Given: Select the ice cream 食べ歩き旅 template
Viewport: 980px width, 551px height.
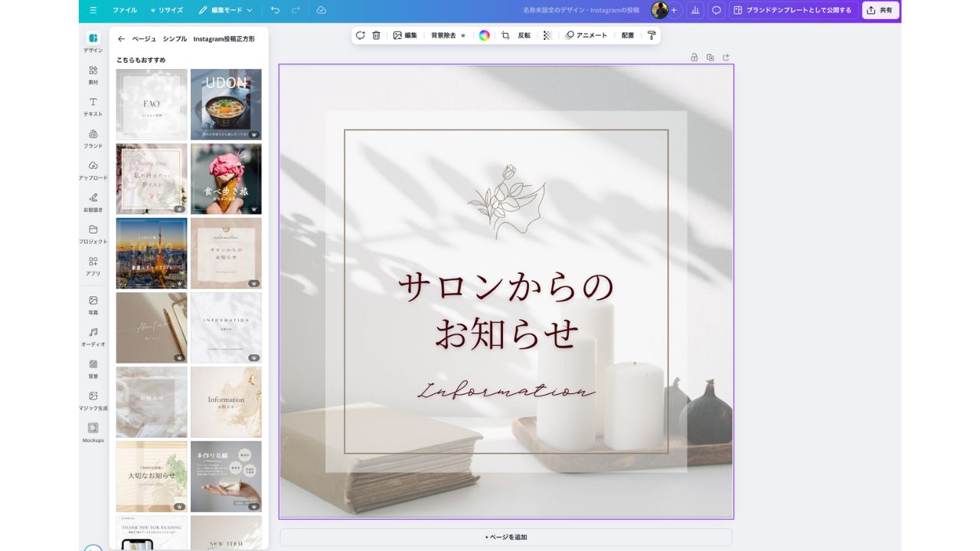Looking at the screenshot, I should pos(226,179).
